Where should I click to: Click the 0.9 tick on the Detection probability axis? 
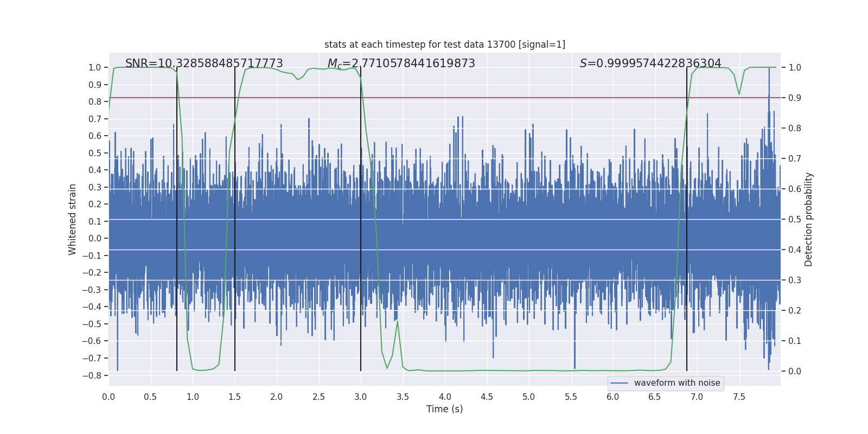[795, 98]
